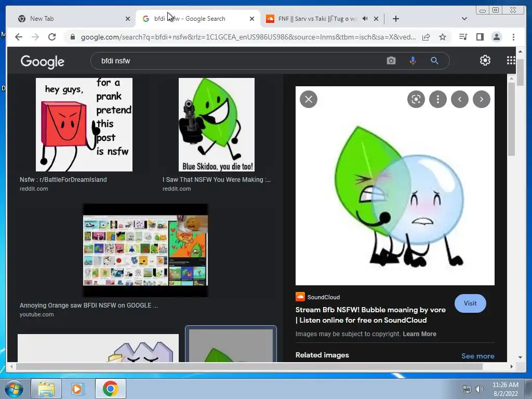The width and height of the screenshot is (532, 399).
Task: Open Stream Bfb SoundCloud title link
Action: tap(370, 315)
